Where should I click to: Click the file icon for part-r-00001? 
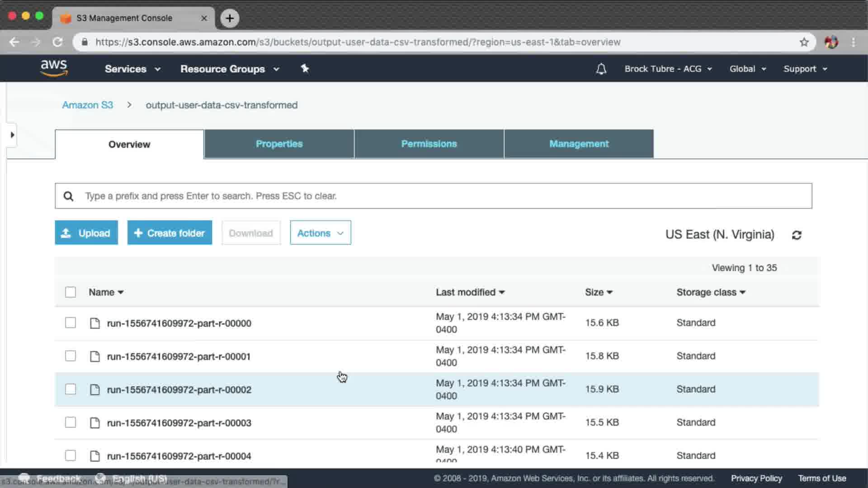click(94, 357)
